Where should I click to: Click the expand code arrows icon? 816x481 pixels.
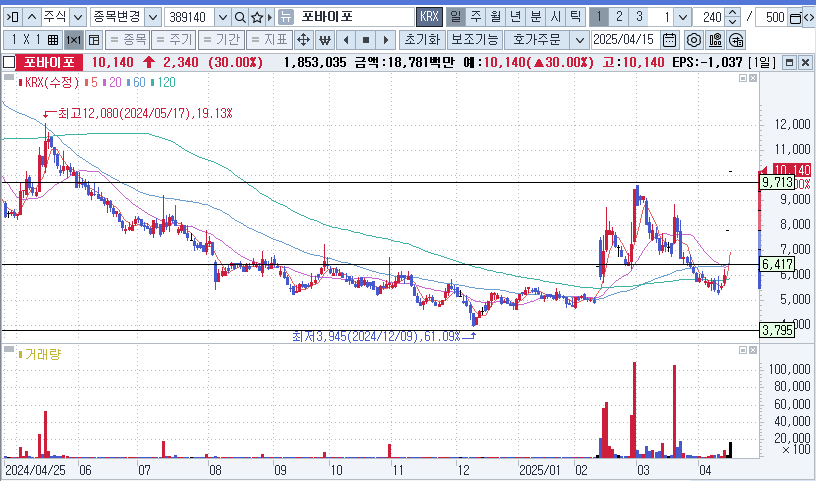[809, 18]
